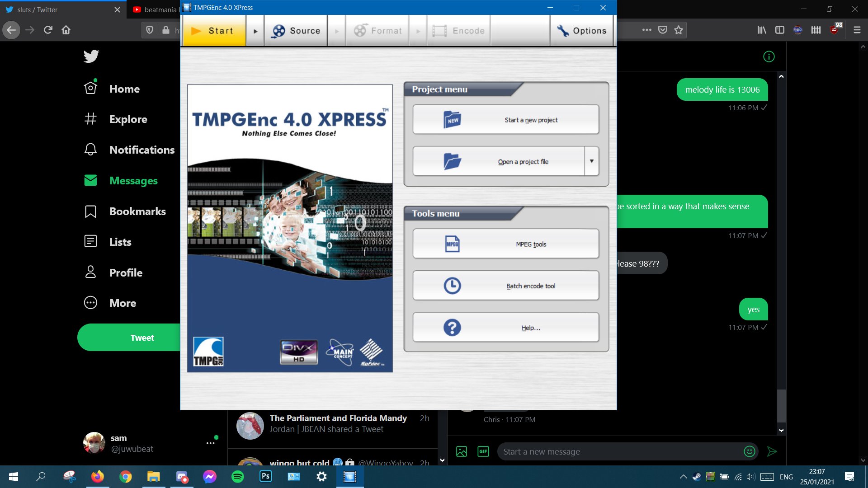Open the Options wrench tab

(x=582, y=31)
